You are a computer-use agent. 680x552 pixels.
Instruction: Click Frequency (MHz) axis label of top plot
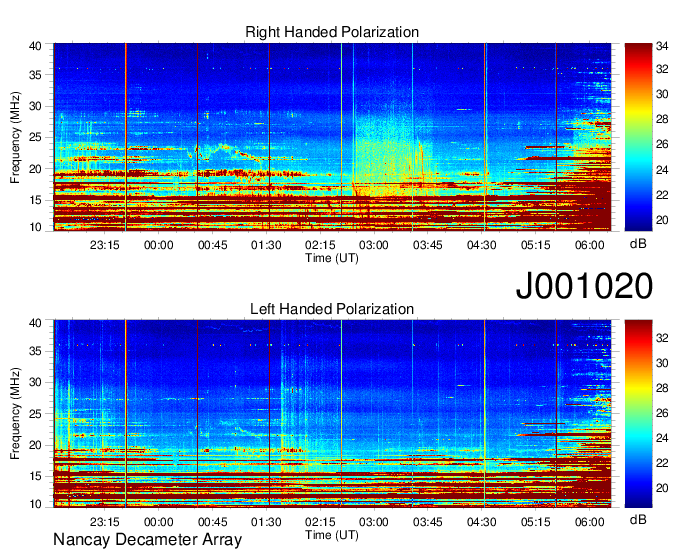click(15, 137)
